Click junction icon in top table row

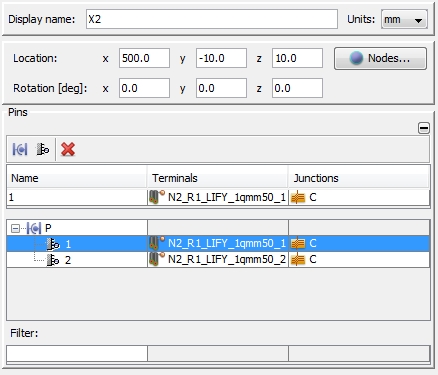point(298,198)
